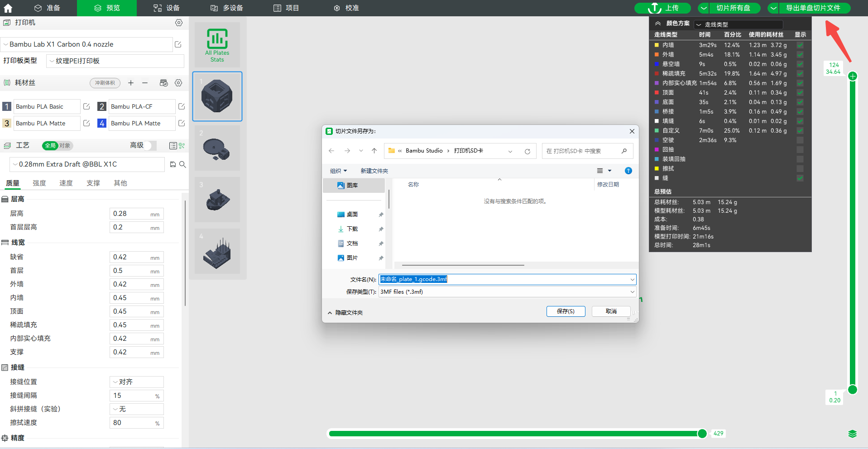
Task: Click the AMS sync filament icon
Action: coord(164,83)
